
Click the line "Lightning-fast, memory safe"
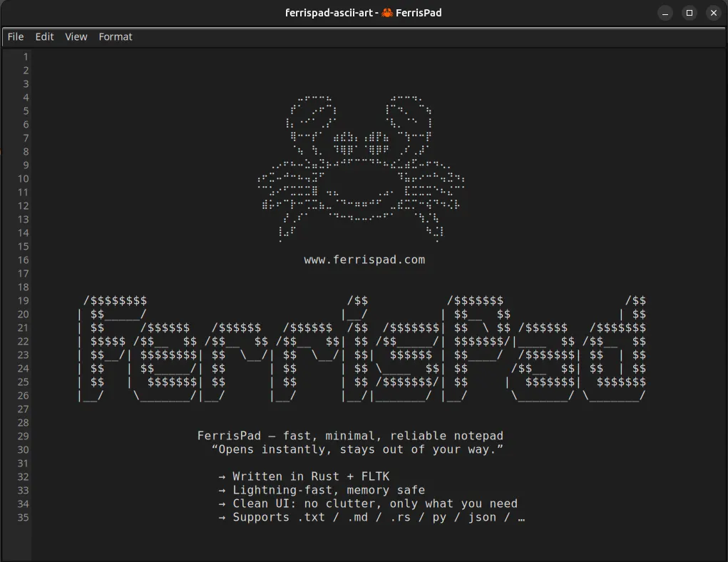[x=322, y=490]
